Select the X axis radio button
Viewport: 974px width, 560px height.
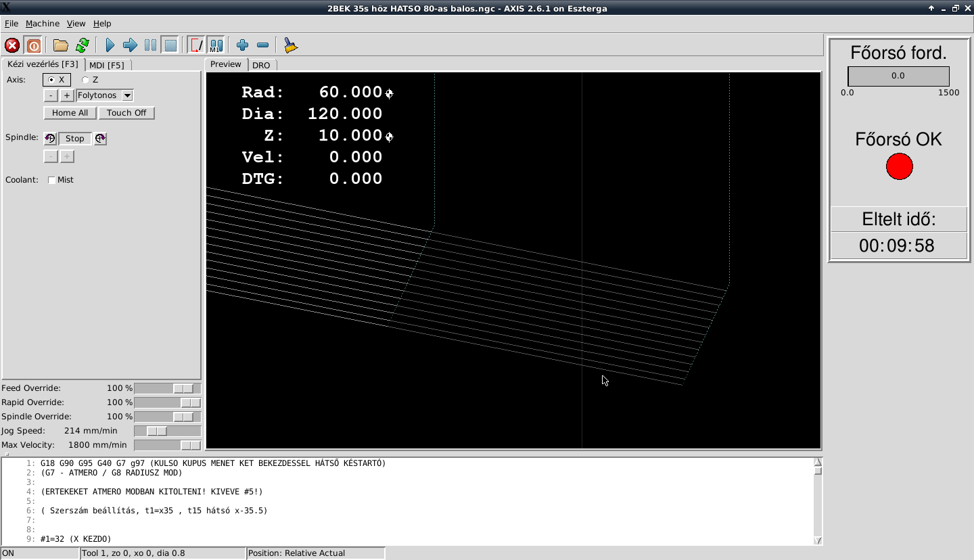pos(51,80)
